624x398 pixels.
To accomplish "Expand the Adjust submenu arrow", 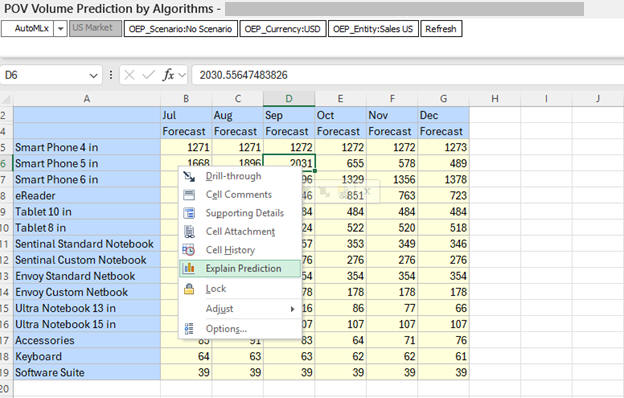I will point(292,309).
